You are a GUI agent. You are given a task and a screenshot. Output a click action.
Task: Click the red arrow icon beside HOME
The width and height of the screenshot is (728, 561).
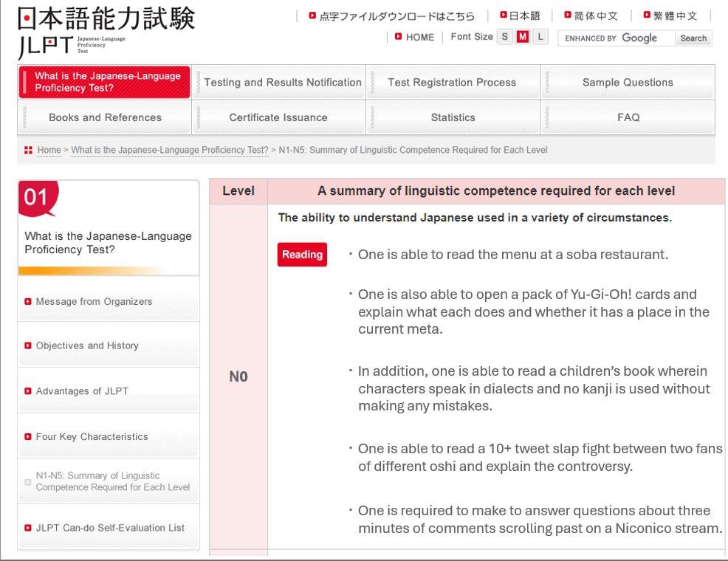pyautogui.click(x=399, y=36)
